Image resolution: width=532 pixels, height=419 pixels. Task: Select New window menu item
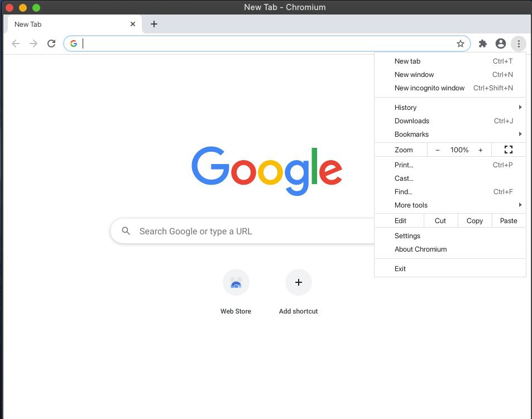click(450, 75)
